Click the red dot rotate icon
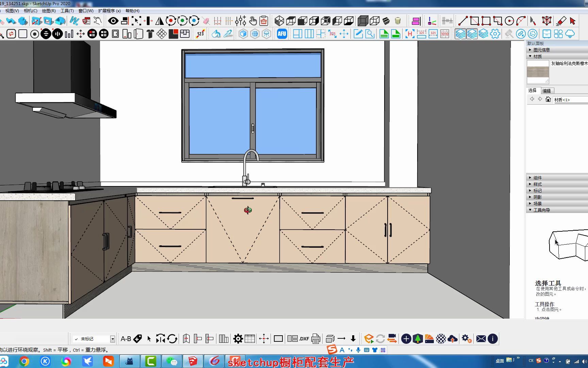Viewport: 588px width, 368px height. (x=171, y=21)
